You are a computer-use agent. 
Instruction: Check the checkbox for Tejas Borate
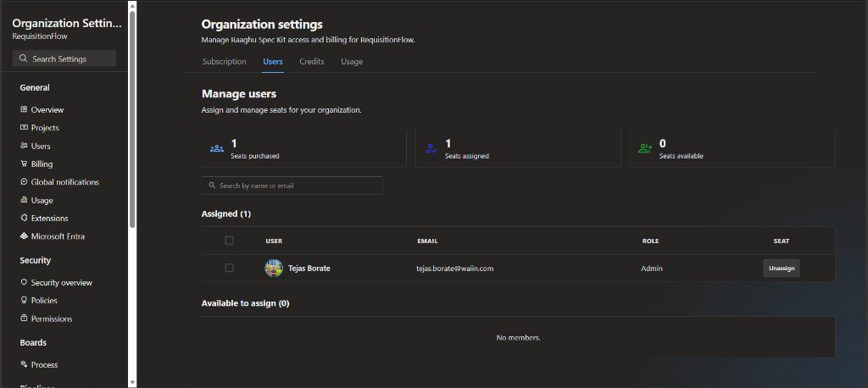pyautogui.click(x=229, y=268)
